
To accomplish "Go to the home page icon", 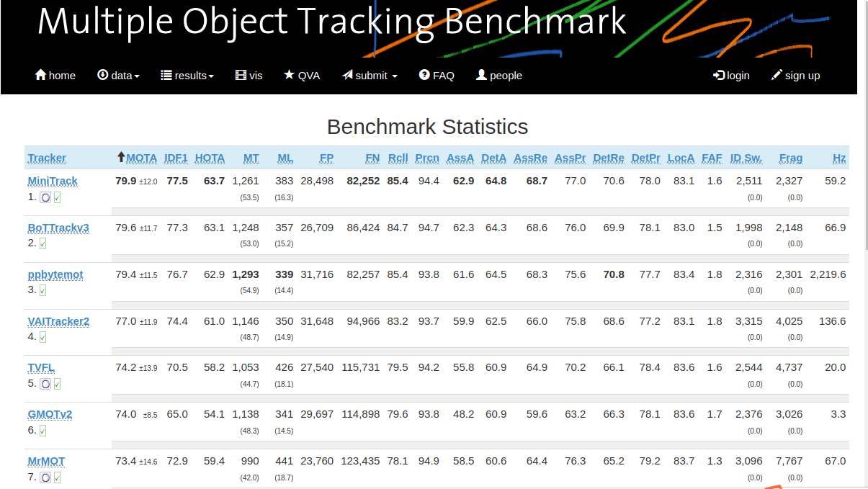I will pyautogui.click(x=40, y=75).
